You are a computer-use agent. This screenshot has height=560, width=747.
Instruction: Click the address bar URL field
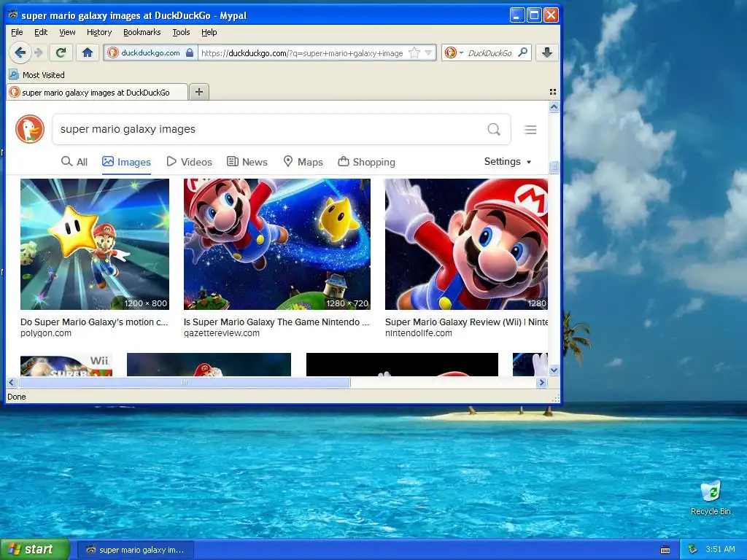point(302,52)
